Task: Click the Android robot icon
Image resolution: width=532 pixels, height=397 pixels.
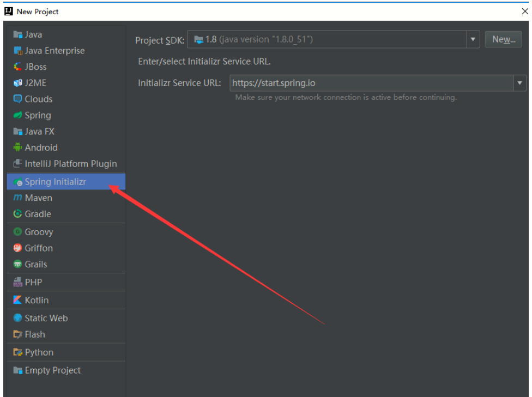Action: pyautogui.click(x=17, y=148)
